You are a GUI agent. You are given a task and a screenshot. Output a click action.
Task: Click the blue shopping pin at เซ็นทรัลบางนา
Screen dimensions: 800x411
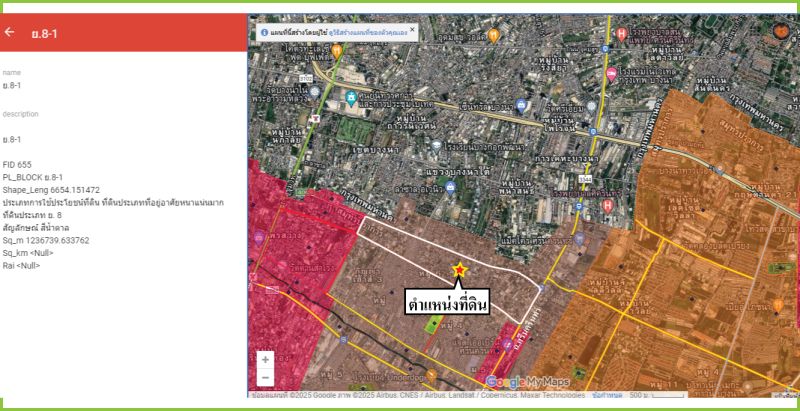pyautogui.click(x=521, y=106)
